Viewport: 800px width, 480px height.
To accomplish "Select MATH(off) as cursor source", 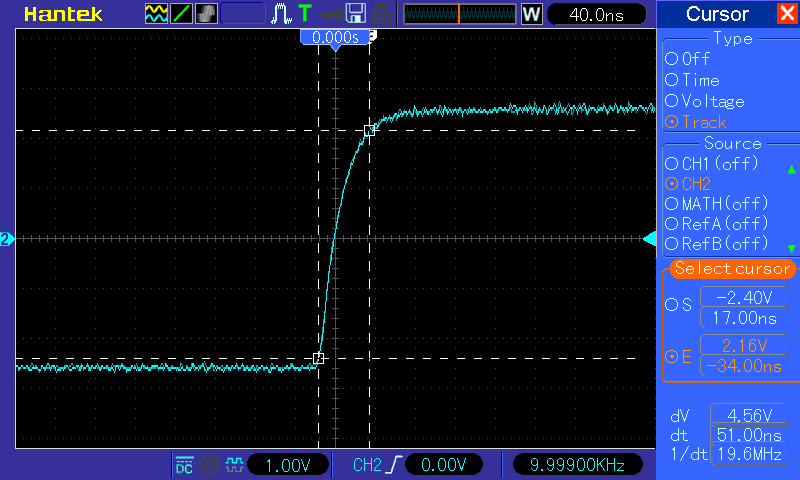I will click(x=716, y=204).
